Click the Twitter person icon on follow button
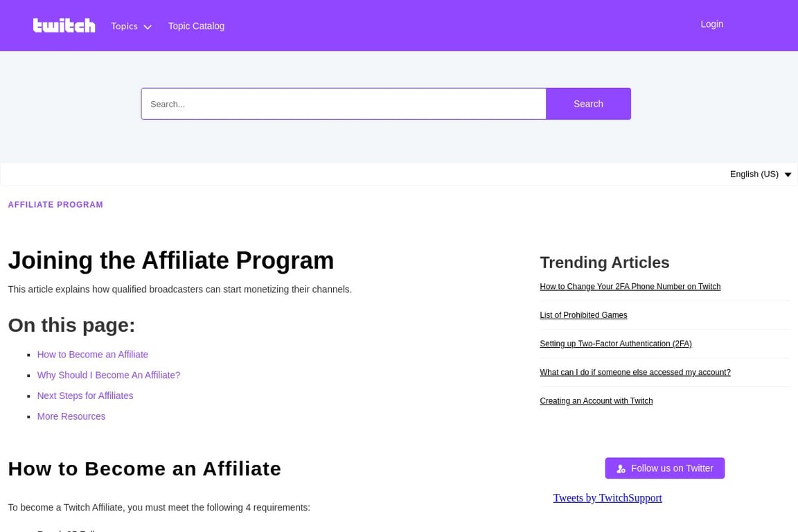798x532 pixels. pos(621,469)
